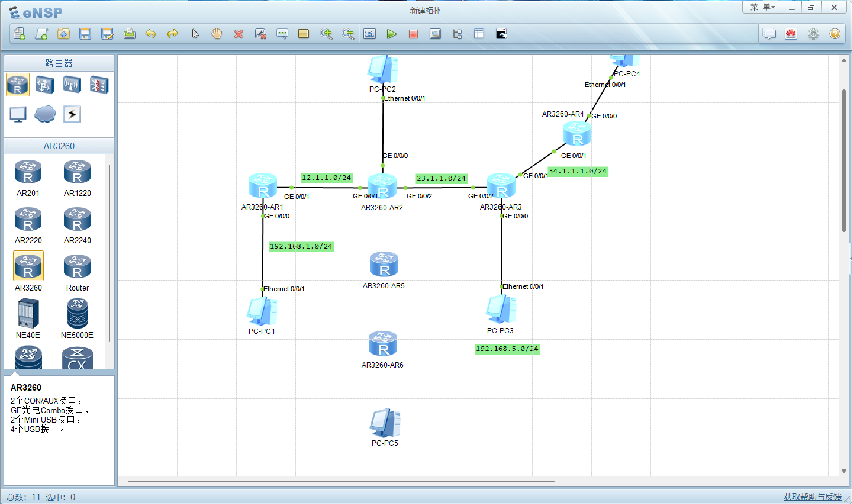The height and width of the screenshot is (504, 852).
Task: Click the vertical scrollbar down arrow
Action: 843,471
